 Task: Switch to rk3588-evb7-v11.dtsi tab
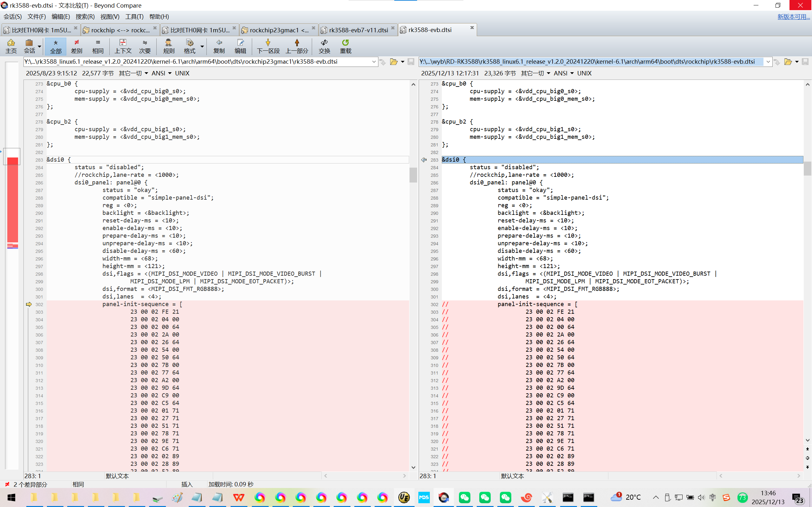click(x=358, y=30)
